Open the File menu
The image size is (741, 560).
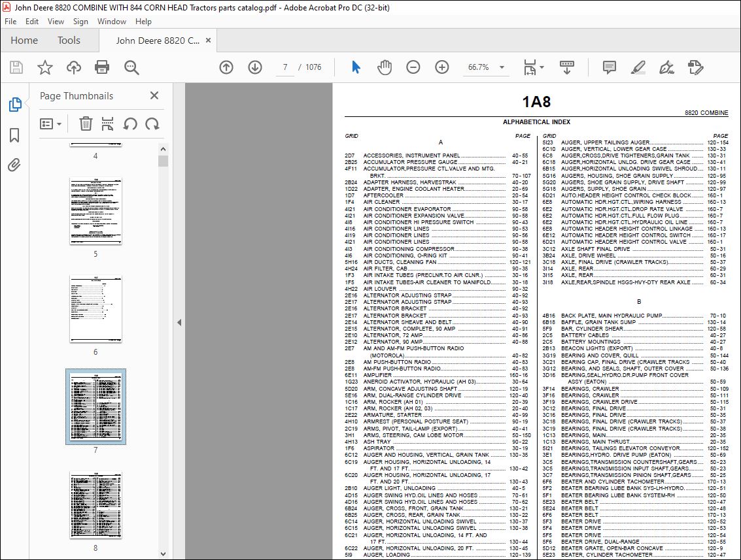click(x=10, y=22)
